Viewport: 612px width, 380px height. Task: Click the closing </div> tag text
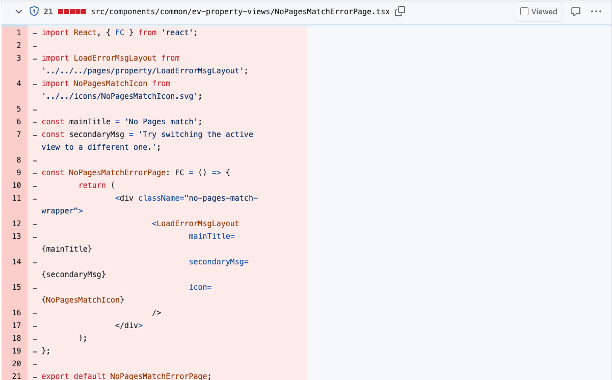tap(129, 325)
